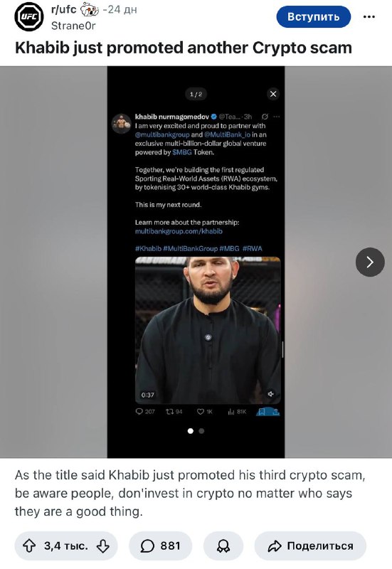Viewport: 392px width, 569px height.
Task: Close the tweet image viewer X
Action: click(273, 94)
